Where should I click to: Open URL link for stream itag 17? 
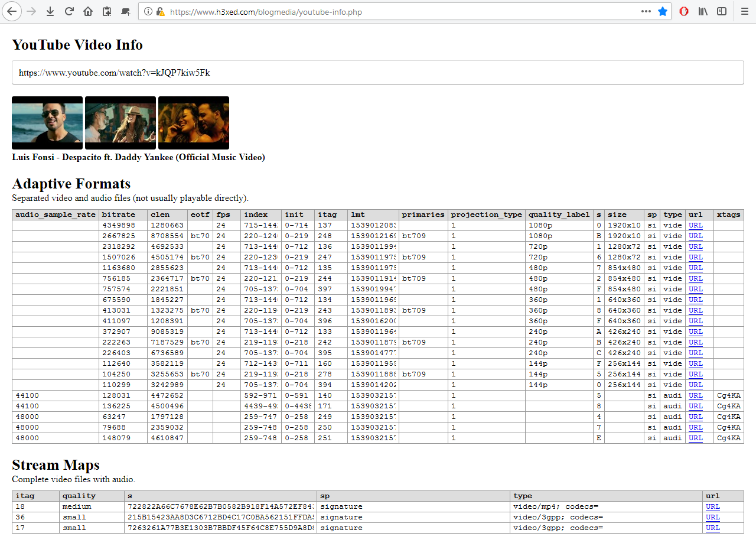coord(713,528)
